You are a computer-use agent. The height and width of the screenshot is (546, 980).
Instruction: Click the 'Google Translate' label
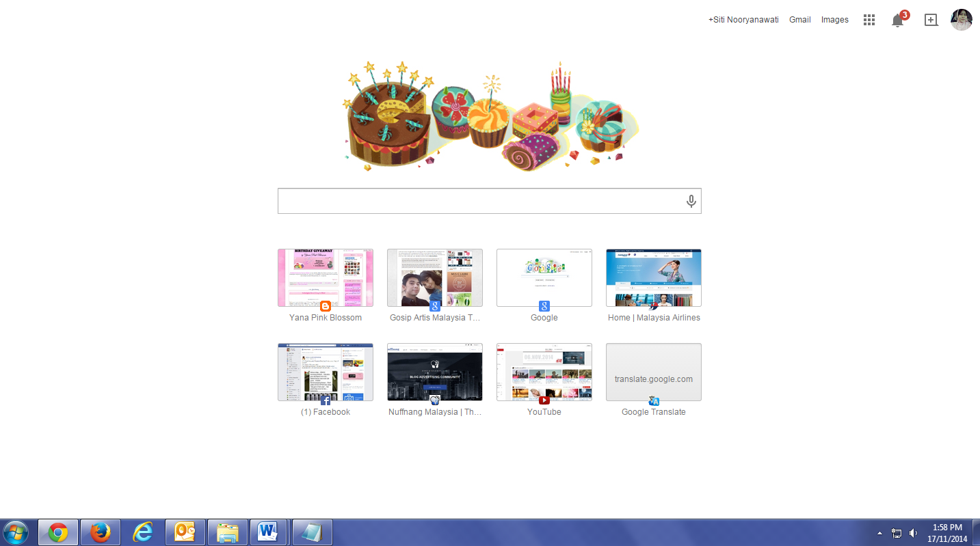click(x=654, y=412)
